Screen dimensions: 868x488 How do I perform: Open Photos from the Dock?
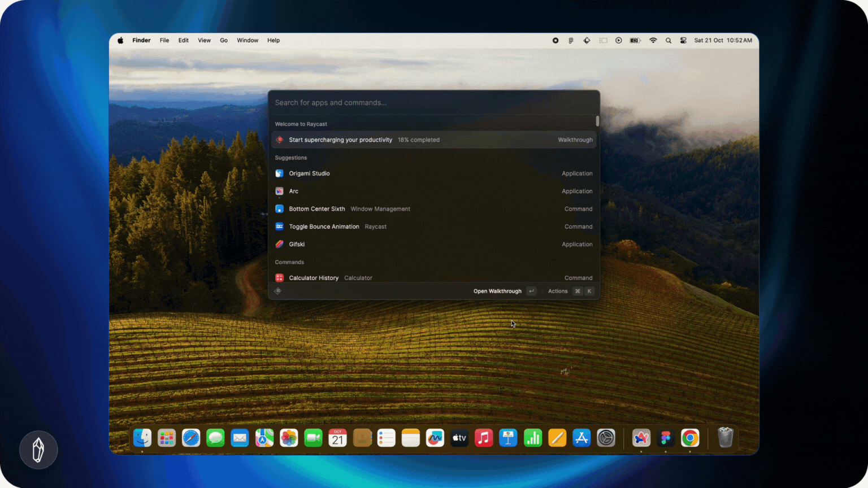pos(289,438)
